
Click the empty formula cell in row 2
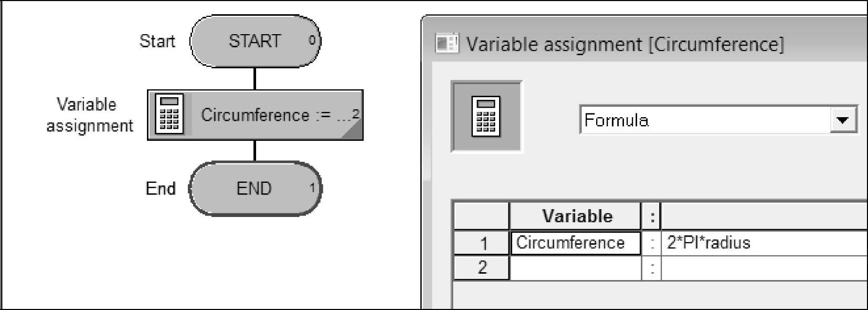point(761,268)
